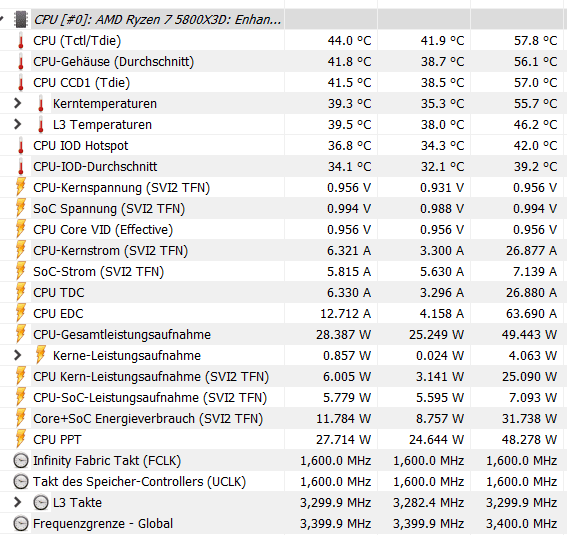Click the CPU chip icon in header row
567x535 pixels.
pyautogui.click(x=21, y=19)
